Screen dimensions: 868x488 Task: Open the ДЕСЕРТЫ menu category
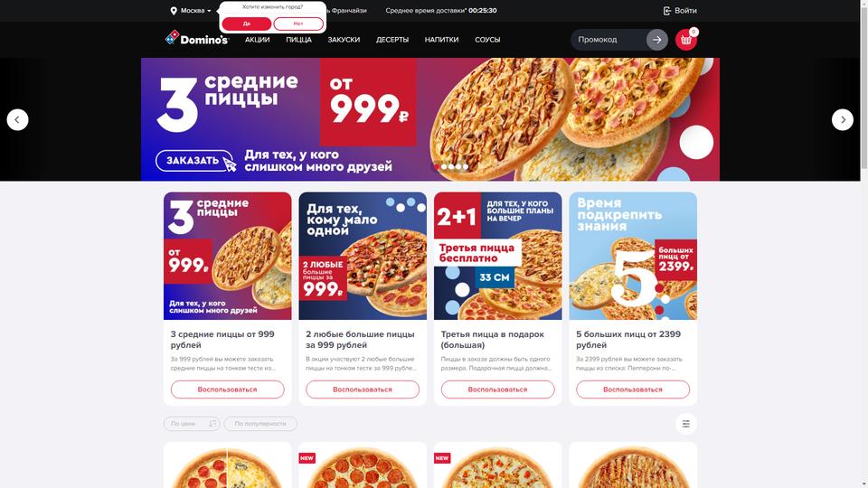coord(392,40)
